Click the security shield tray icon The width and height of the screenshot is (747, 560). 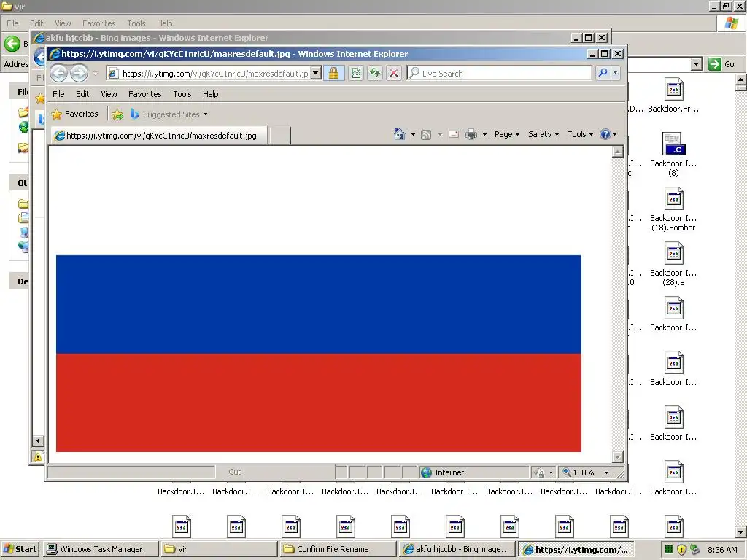(x=681, y=549)
